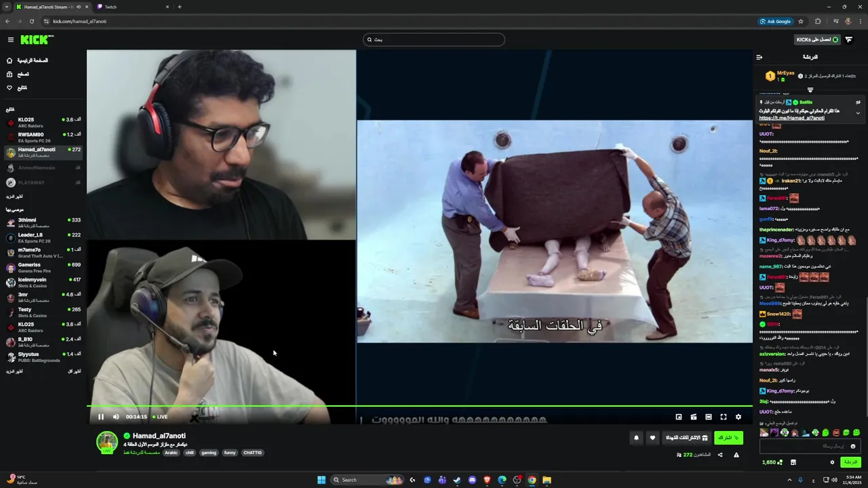Send message with green chat button
The width and height of the screenshot is (868, 488).
[850, 462]
